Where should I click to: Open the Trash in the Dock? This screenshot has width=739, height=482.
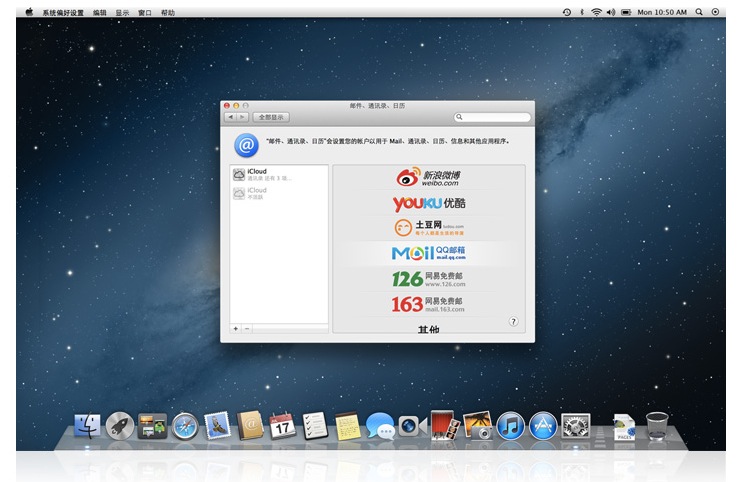[657, 426]
